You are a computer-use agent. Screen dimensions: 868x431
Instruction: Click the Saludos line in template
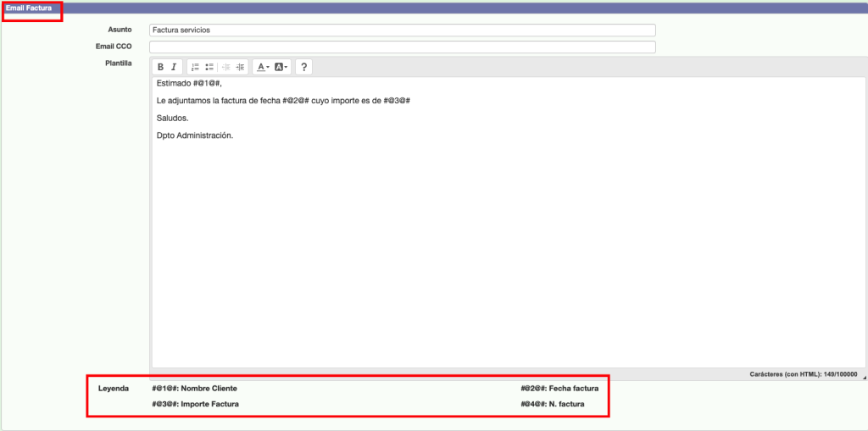point(172,118)
